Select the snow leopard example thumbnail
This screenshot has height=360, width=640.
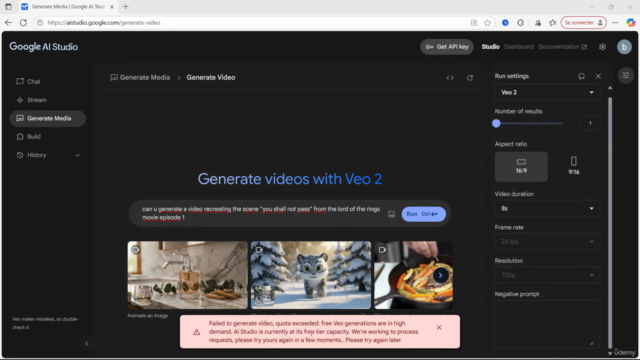(x=311, y=275)
